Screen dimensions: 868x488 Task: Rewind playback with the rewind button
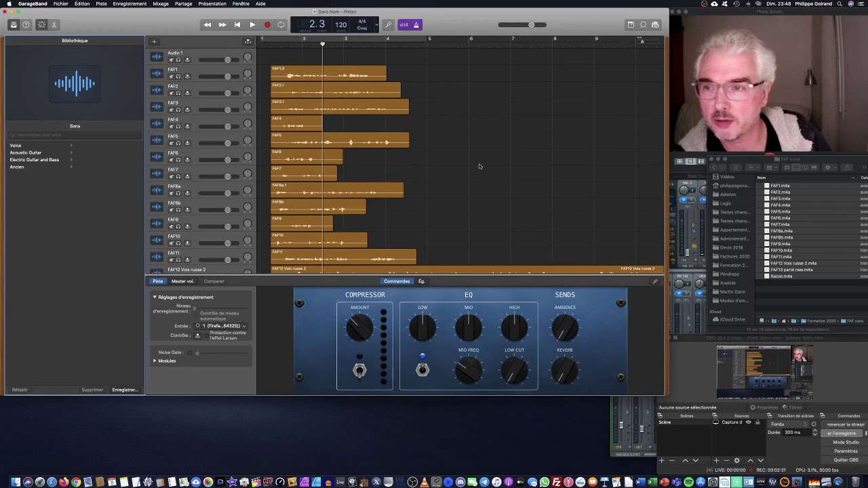[x=207, y=25]
